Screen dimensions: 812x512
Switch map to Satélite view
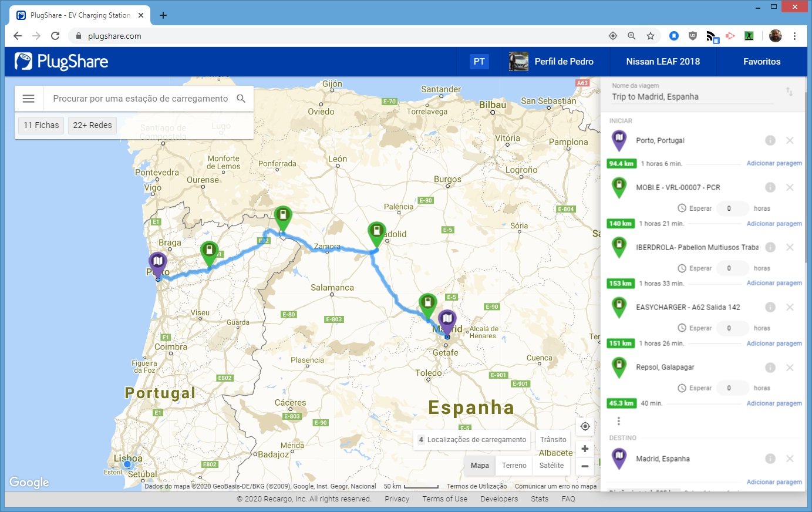(551, 466)
